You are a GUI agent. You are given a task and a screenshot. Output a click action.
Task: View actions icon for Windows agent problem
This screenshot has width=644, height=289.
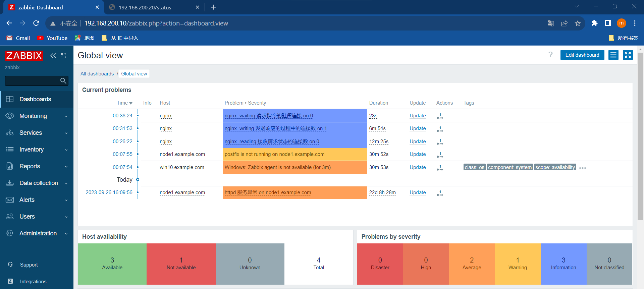click(440, 168)
